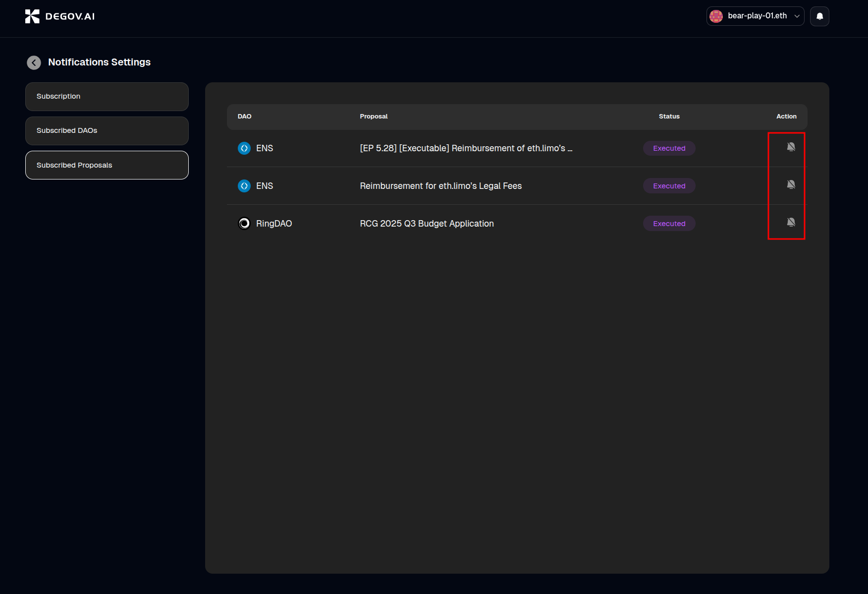The image size is (868, 594).
Task: Click the Executed status badge for RingDAO
Action: (669, 224)
